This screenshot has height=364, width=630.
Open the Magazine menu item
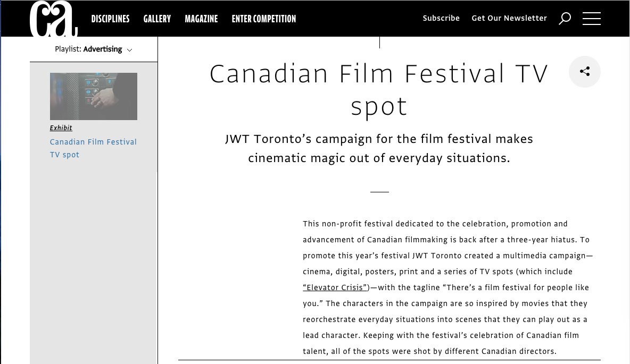tap(201, 19)
